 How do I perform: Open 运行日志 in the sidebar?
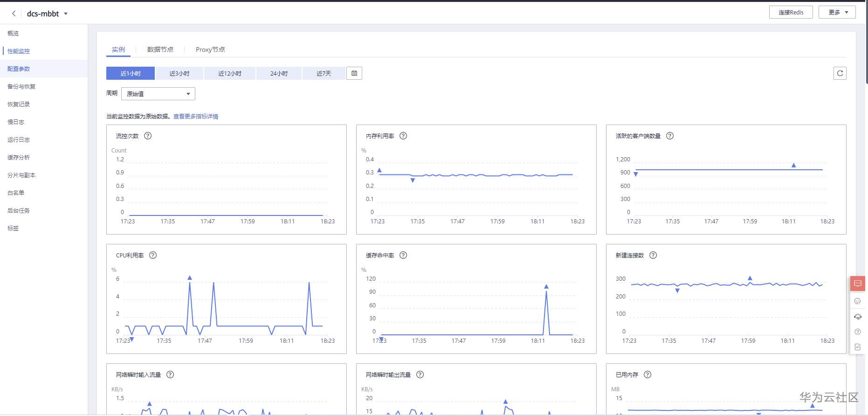tap(44, 140)
